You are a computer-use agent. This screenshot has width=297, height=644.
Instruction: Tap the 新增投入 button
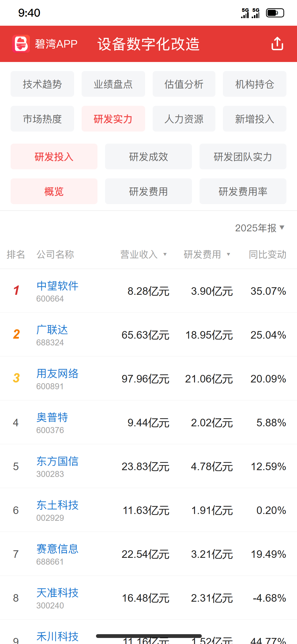click(x=255, y=119)
